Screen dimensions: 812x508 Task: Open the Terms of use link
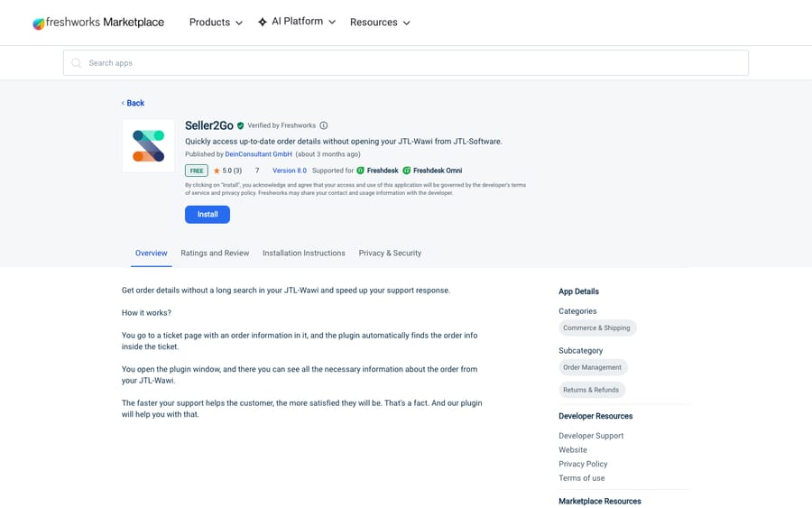pyautogui.click(x=582, y=478)
